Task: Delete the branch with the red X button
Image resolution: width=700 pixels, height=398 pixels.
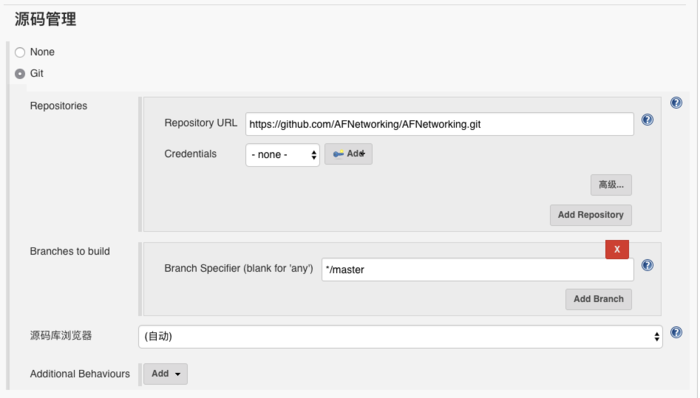Action: 617,249
